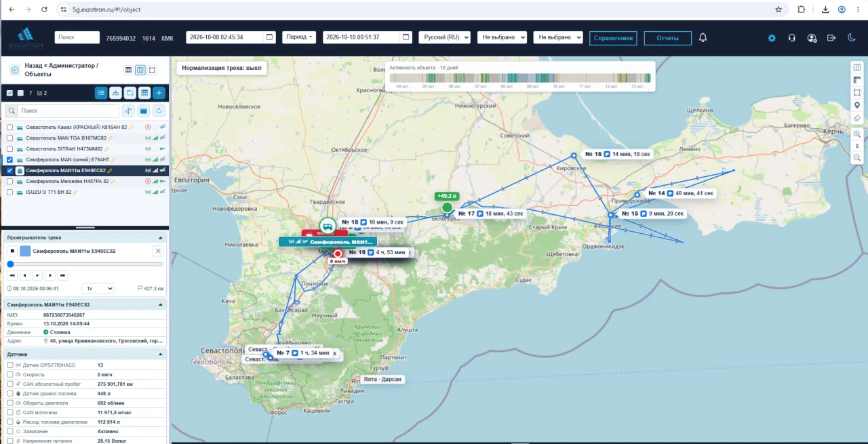Collapse the Датчики panel

coord(161,355)
